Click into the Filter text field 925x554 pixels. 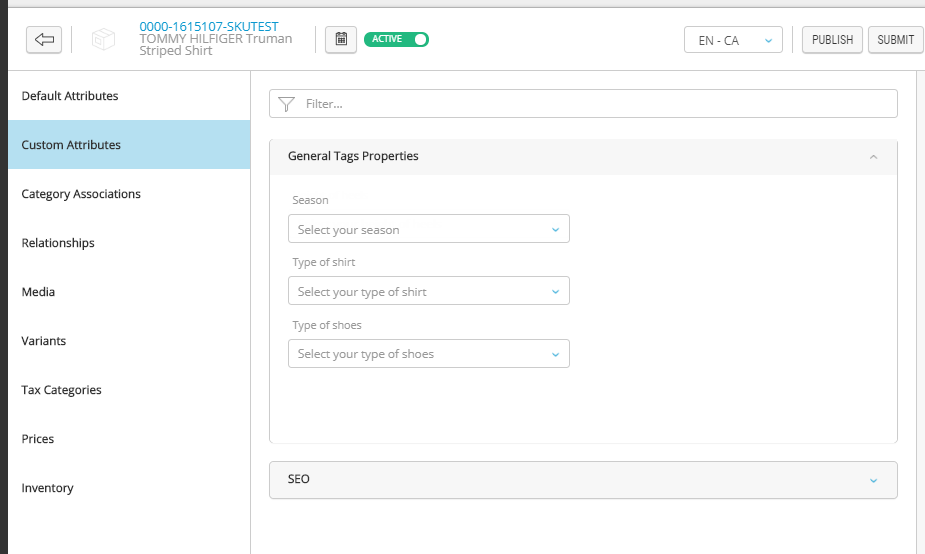click(595, 104)
